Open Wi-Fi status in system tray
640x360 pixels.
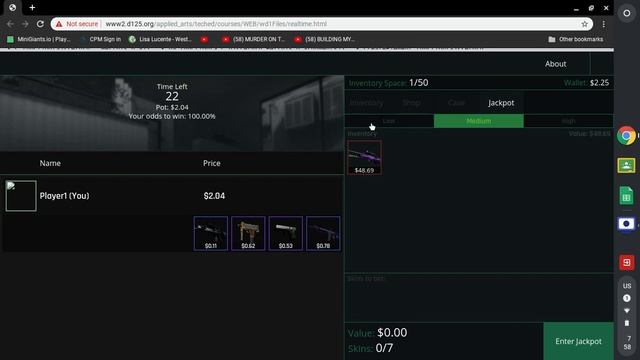click(x=627, y=311)
